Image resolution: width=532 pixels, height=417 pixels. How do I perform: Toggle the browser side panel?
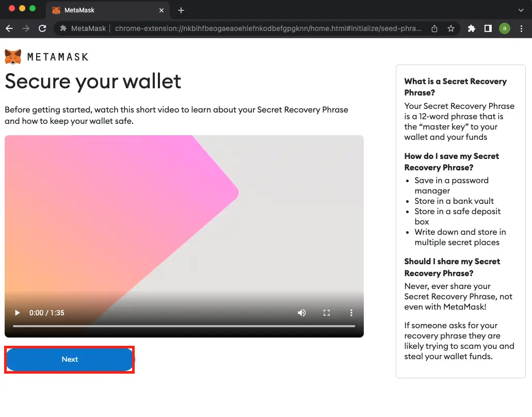point(488,28)
